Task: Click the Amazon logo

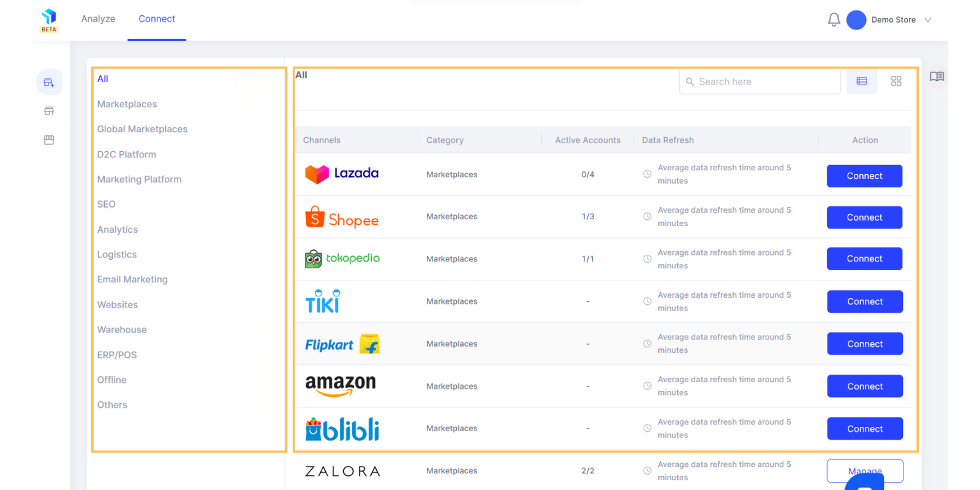Action: [340, 386]
